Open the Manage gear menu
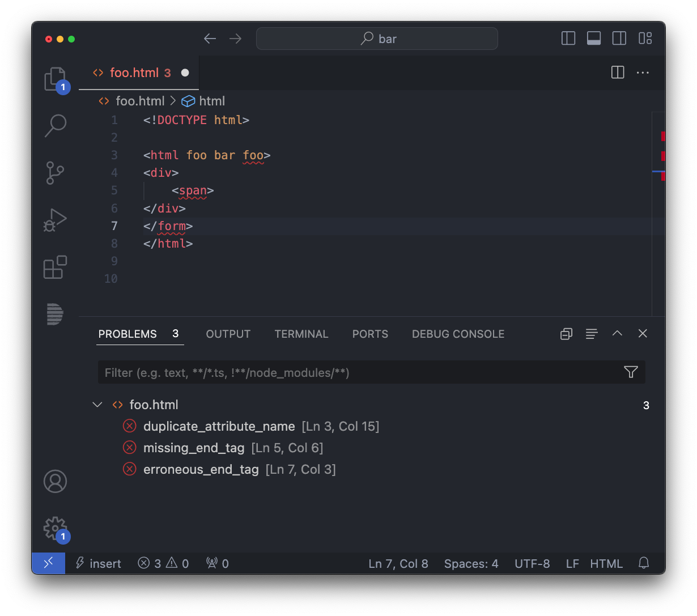The height and width of the screenshot is (616, 697). (55, 529)
